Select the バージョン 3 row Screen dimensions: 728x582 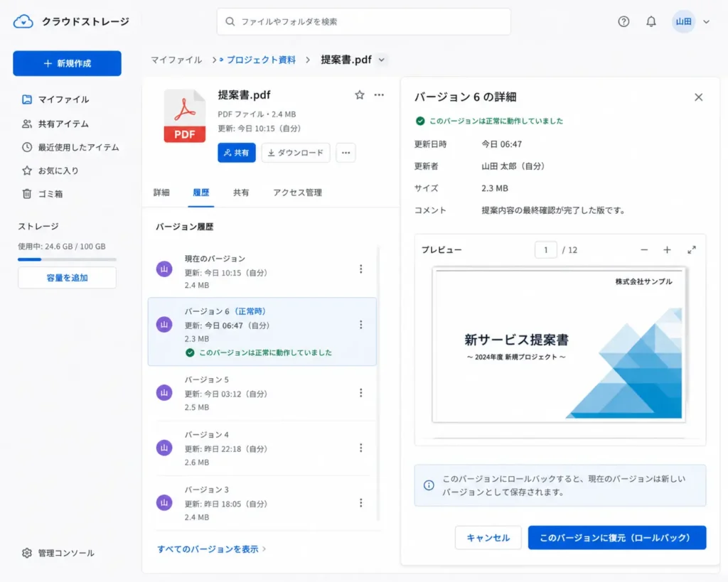(x=262, y=503)
